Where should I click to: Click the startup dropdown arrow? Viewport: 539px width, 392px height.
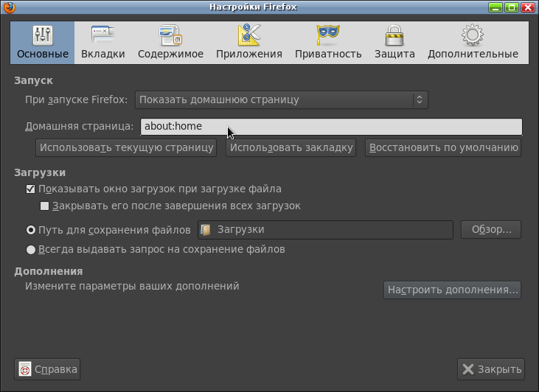[420, 100]
